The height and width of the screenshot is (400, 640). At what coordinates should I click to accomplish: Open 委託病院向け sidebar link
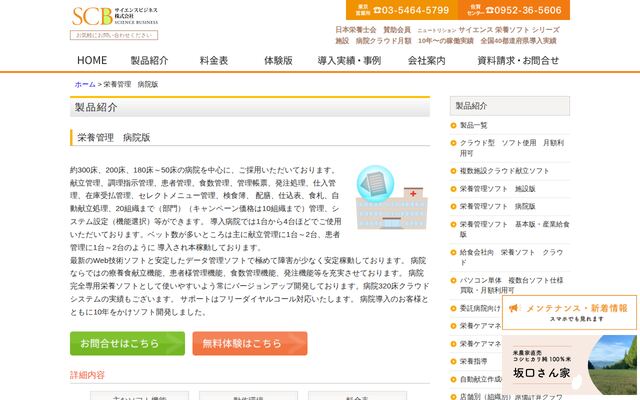[480, 308]
